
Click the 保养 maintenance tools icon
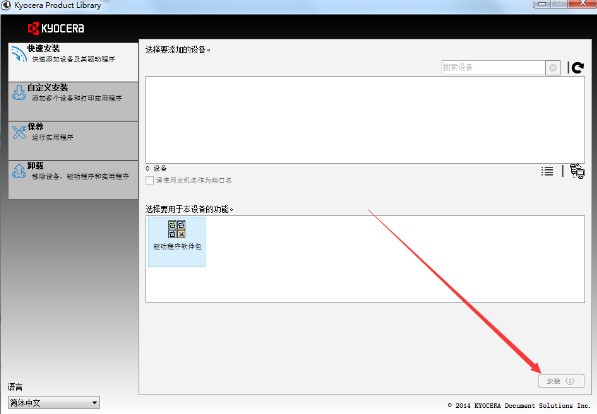point(19,132)
